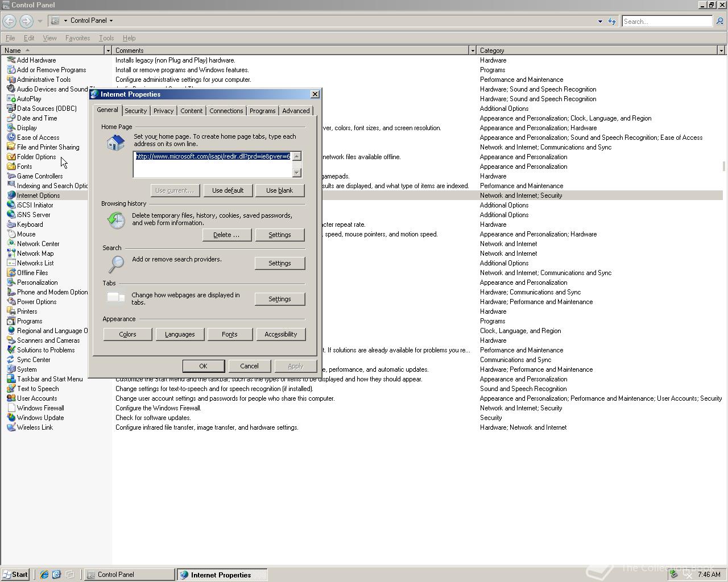
Task: Switch to the Content tab
Action: [191, 111]
